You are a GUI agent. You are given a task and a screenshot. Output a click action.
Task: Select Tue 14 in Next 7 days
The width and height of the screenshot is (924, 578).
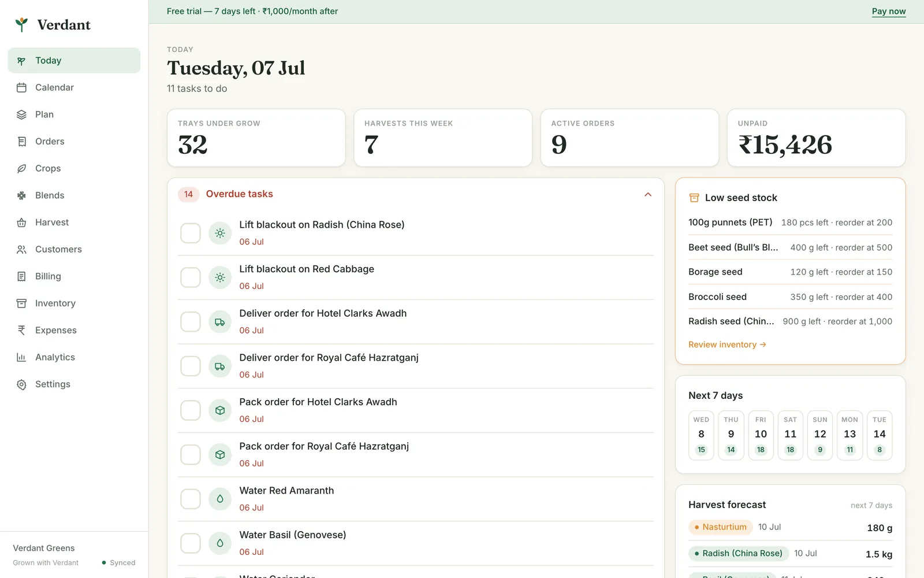tap(880, 435)
